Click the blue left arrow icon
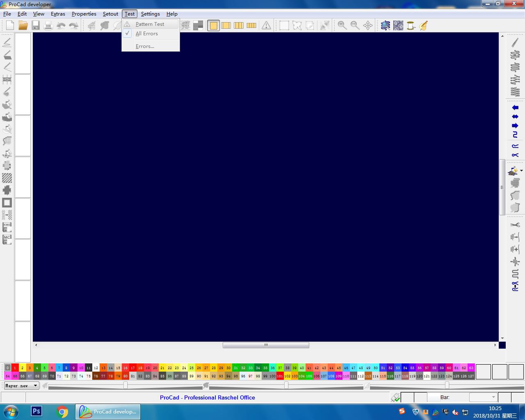Viewport: 525px width, 420px height. 515,107
